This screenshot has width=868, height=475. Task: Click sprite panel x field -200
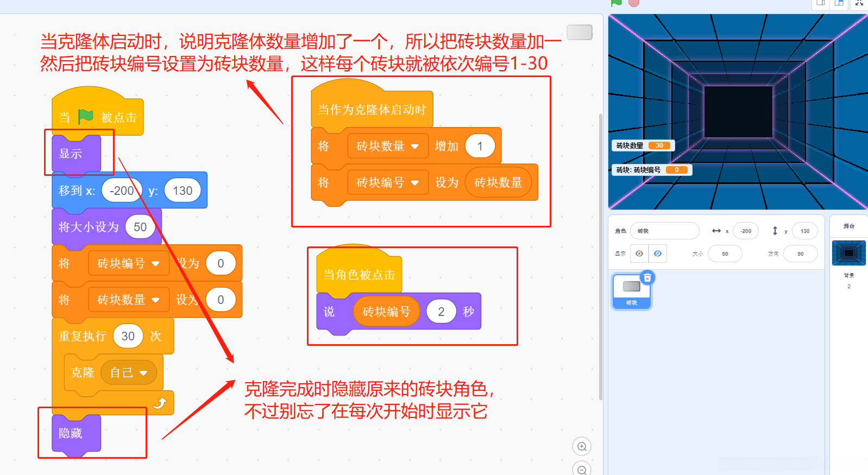(x=746, y=231)
